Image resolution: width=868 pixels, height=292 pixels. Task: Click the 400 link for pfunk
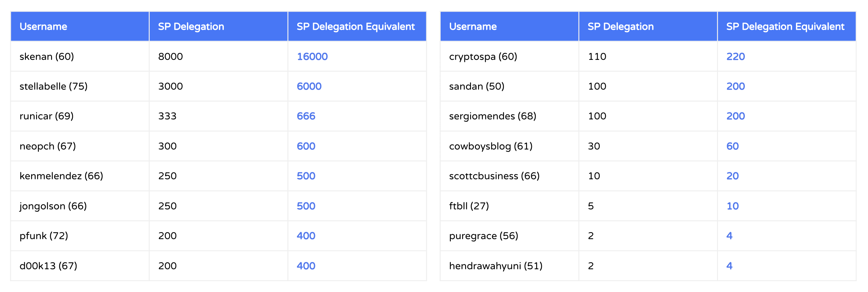click(x=306, y=236)
